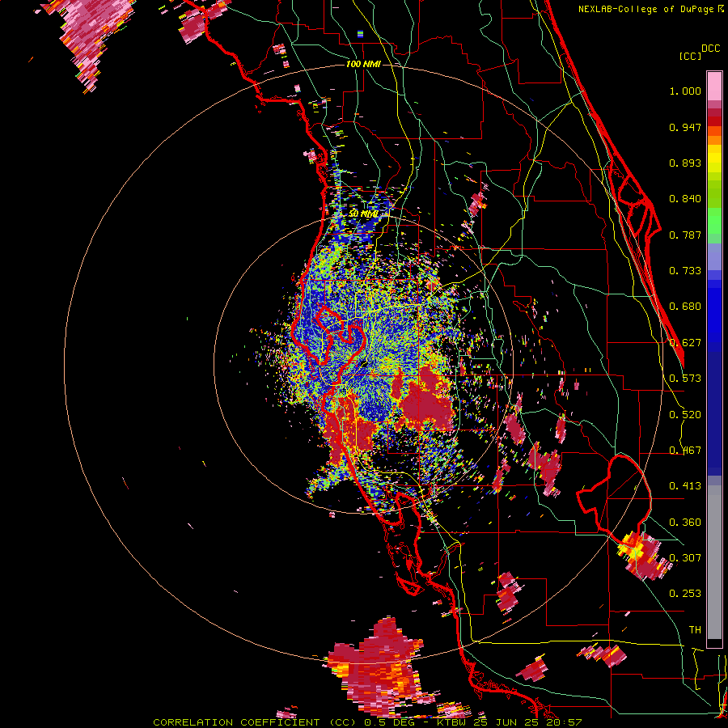
Task: Select the 0.627 scale value
Action: (x=685, y=343)
